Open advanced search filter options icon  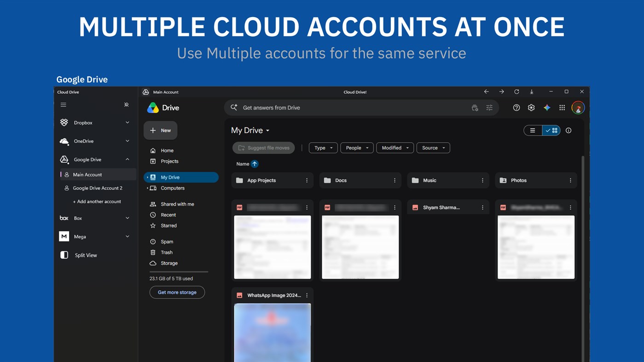(489, 108)
